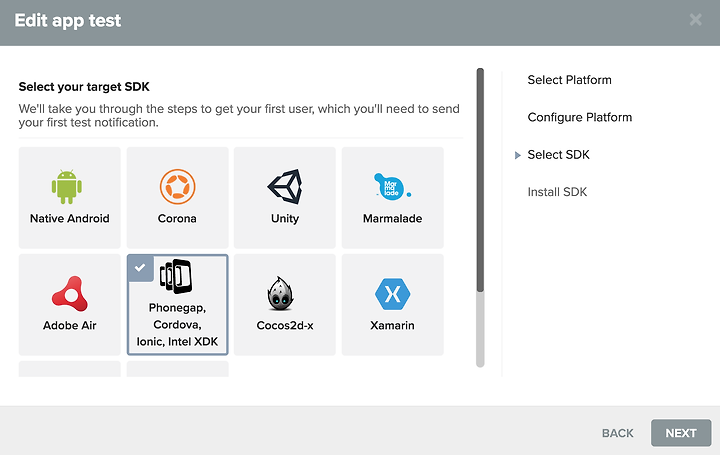Click the Phonegap devices icon
Screen dimensions: 720x455
[x=176, y=276]
